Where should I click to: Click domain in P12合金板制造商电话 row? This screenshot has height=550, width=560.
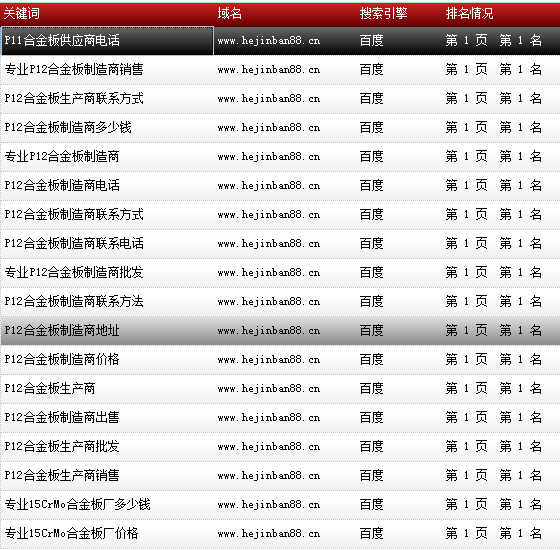[x=269, y=186]
